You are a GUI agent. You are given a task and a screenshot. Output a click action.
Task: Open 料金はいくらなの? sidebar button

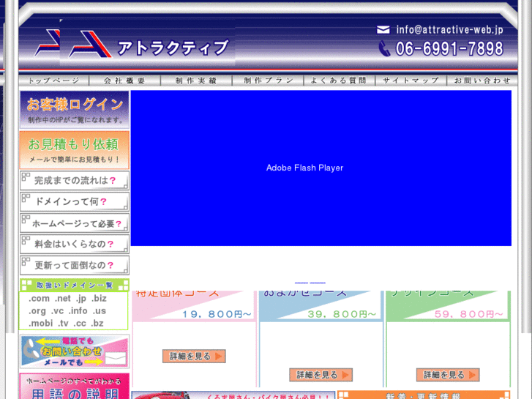click(75, 244)
